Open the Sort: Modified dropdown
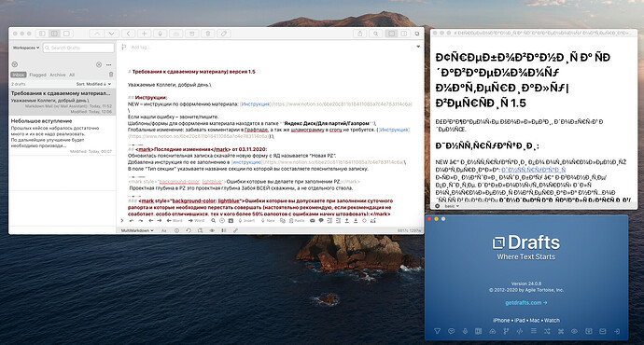The height and width of the screenshot is (345, 644). pos(93,84)
